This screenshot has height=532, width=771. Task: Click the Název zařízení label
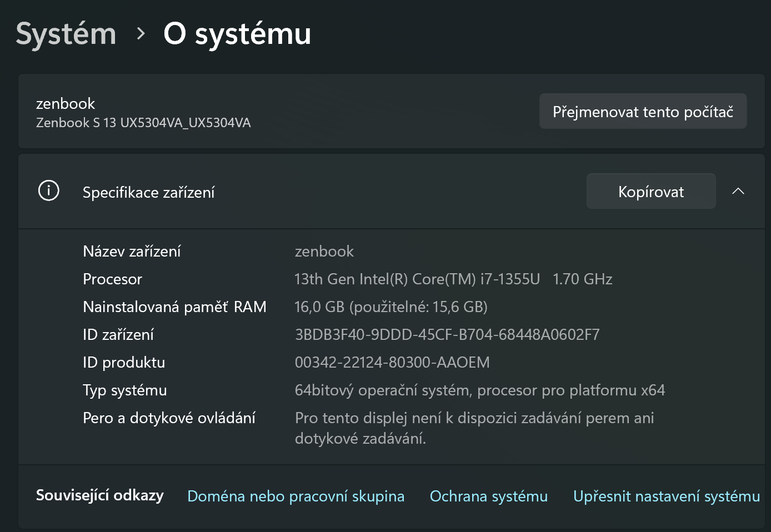pyautogui.click(x=132, y=251)
